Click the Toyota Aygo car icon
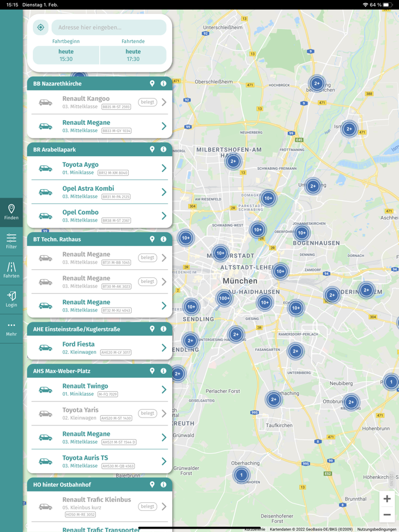The width and height of the screenshot is (399, 532). click(x=46, y=168)
